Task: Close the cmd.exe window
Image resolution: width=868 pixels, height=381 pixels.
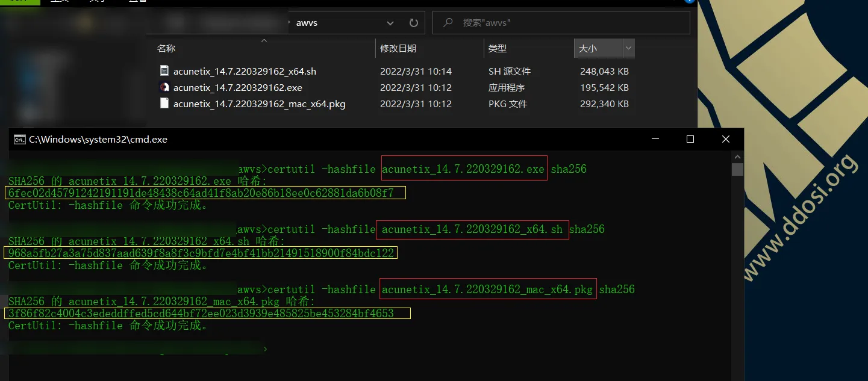Action: pyautogui.click(x=725, y=139)
